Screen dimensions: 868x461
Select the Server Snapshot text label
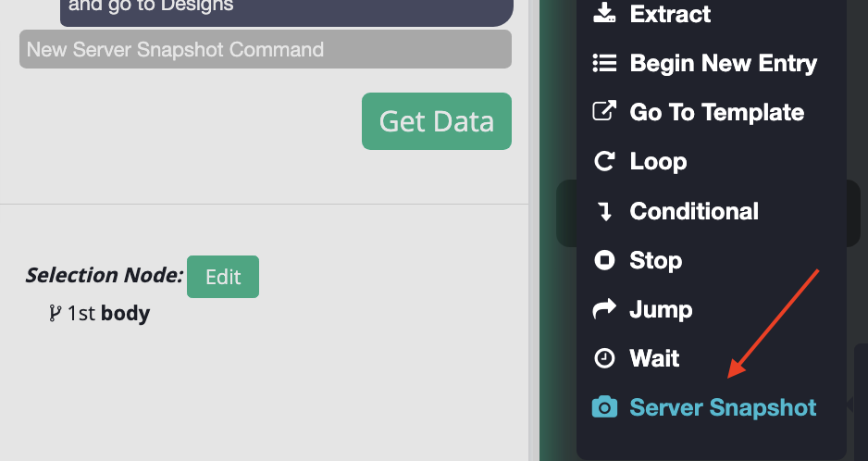(723, 407)
